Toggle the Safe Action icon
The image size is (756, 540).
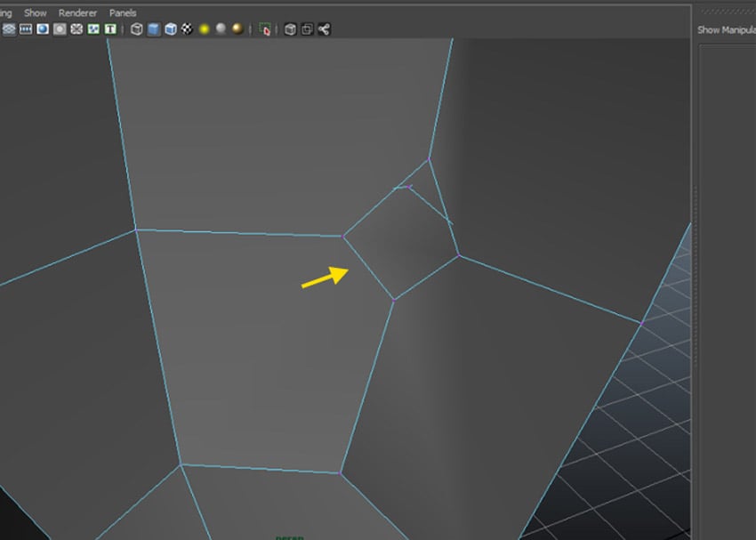pyautogui.click(x=93, y=29)
